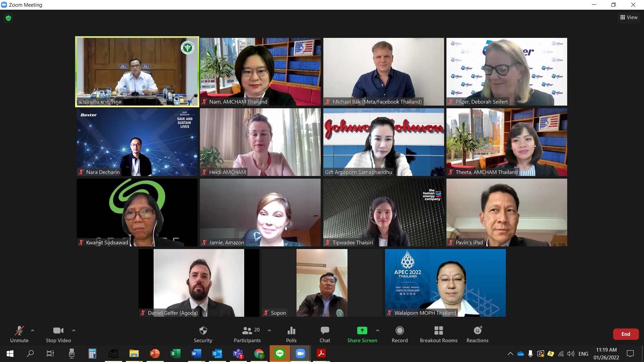Screen dimensions: 644x362
Task: Switch to LINE app in the taskbar
Action: [x=280, y=354]
